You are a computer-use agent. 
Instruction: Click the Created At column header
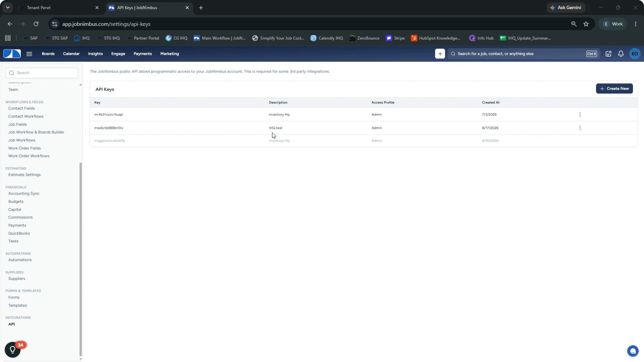[x=491, y=102]
